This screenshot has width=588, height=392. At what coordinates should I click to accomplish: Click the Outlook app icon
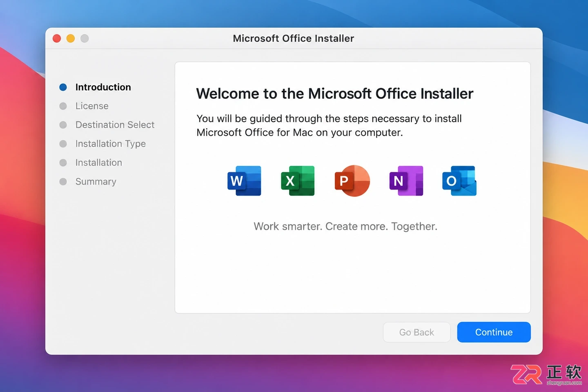[x=459, y=181]
